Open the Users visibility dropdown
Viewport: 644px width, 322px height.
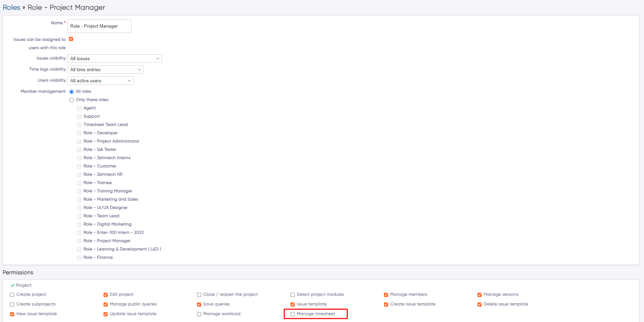[100, 80]
